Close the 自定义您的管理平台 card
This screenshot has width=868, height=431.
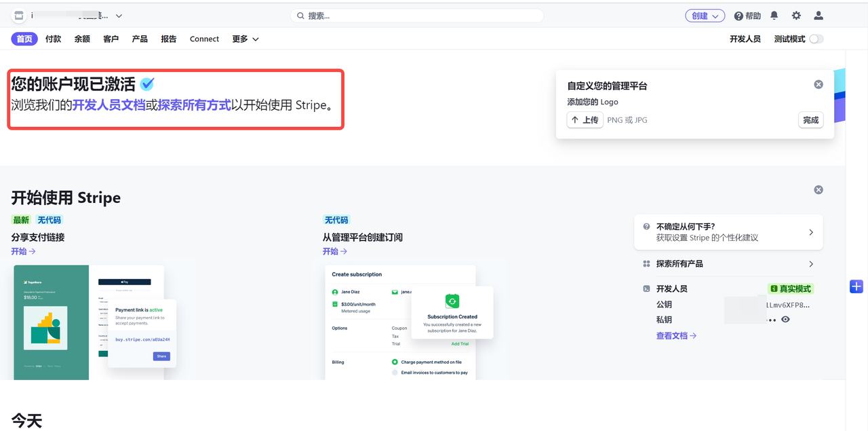click(x=818, y=84)
